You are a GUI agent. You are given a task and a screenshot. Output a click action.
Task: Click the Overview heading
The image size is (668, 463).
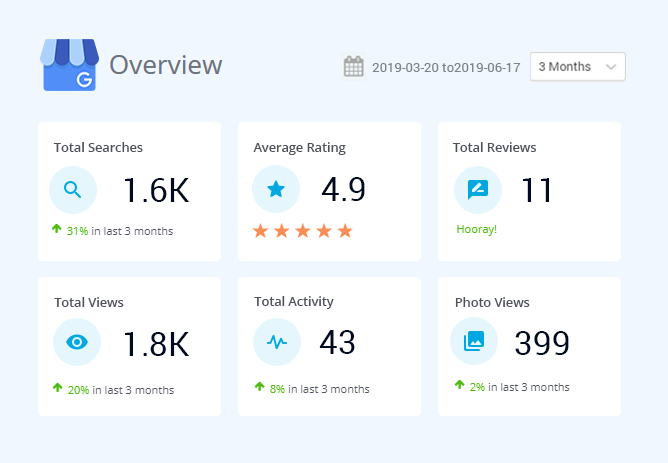tap(165, 65)
